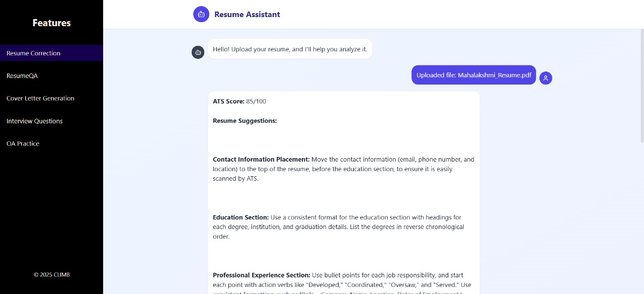Click the Features sidebar heading

coord(51,23)
